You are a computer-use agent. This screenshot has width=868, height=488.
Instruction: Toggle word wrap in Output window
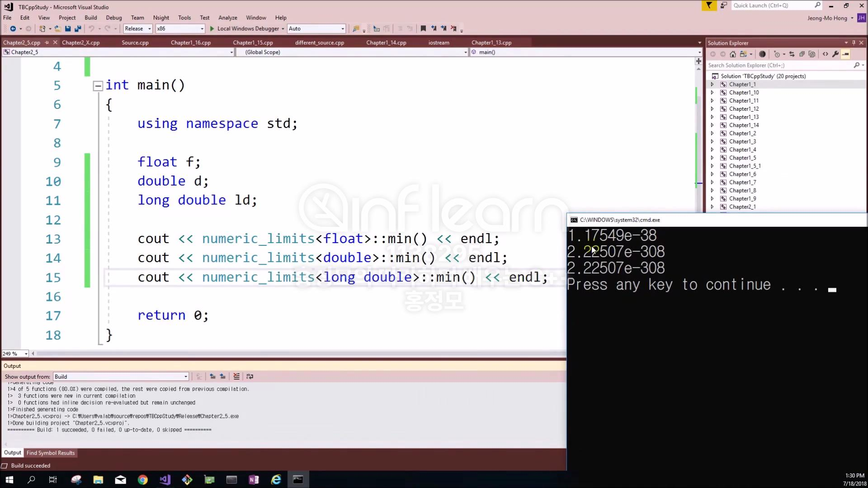coord(250,376)
